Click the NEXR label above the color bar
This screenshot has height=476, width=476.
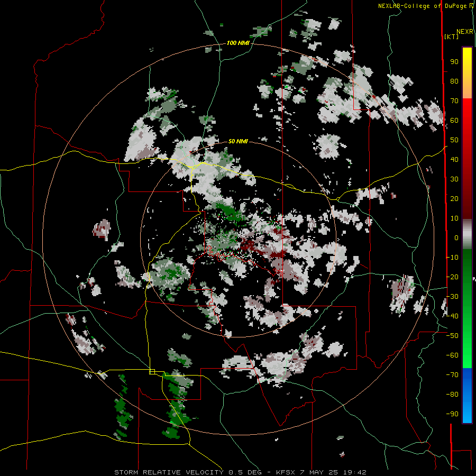click(465, 32)
